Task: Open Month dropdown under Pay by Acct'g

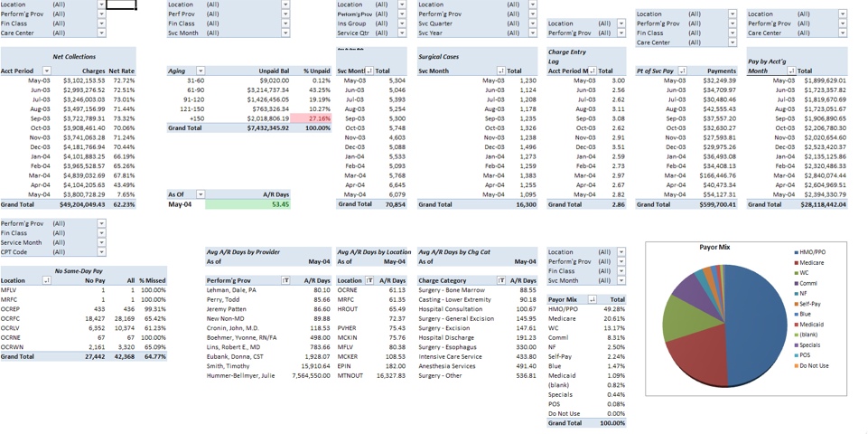Action: coord(791,71)
